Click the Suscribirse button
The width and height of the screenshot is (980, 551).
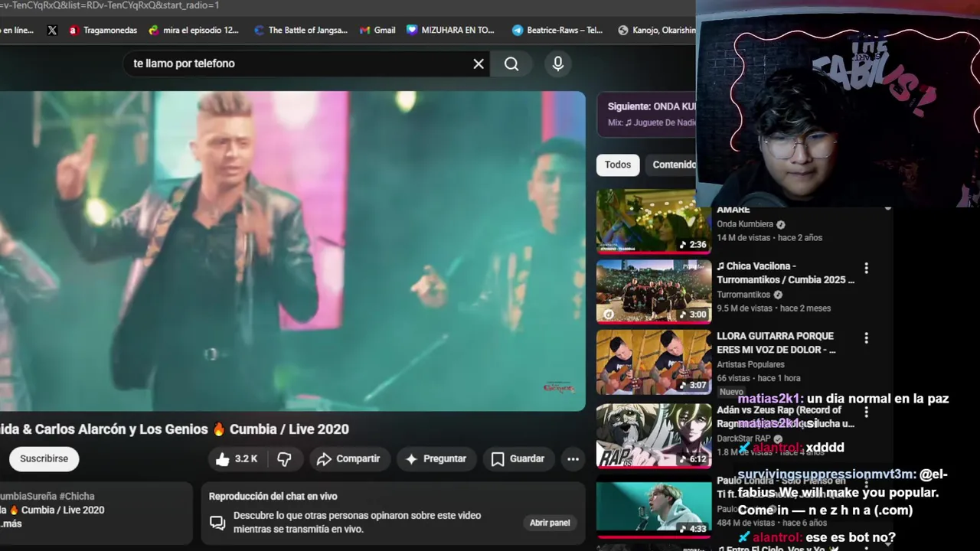[x=44, y=458]
